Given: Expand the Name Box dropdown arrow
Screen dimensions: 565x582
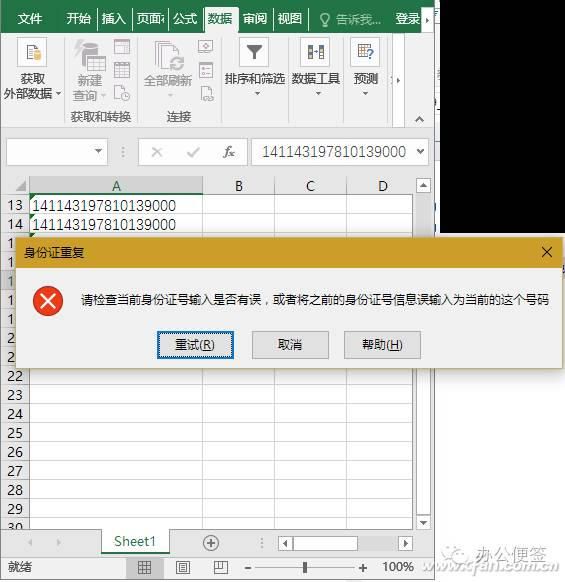Looking at the screenshot, I should (98, 151).
